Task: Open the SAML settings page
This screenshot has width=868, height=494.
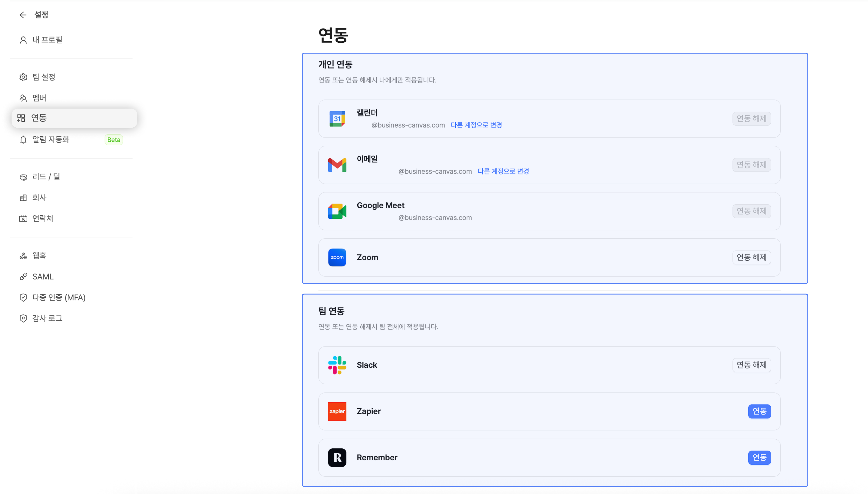Action: click(43, 276)
